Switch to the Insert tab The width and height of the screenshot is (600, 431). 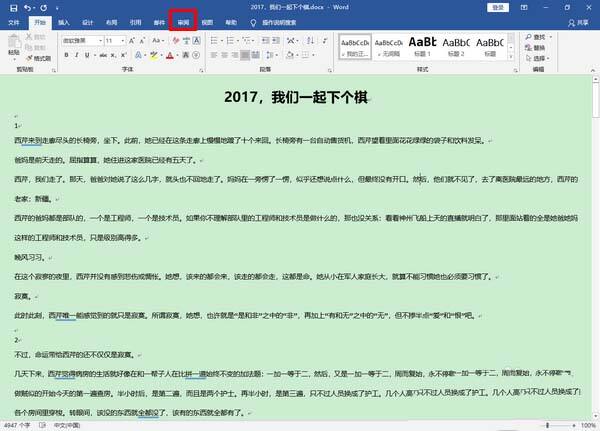[64, 23]
